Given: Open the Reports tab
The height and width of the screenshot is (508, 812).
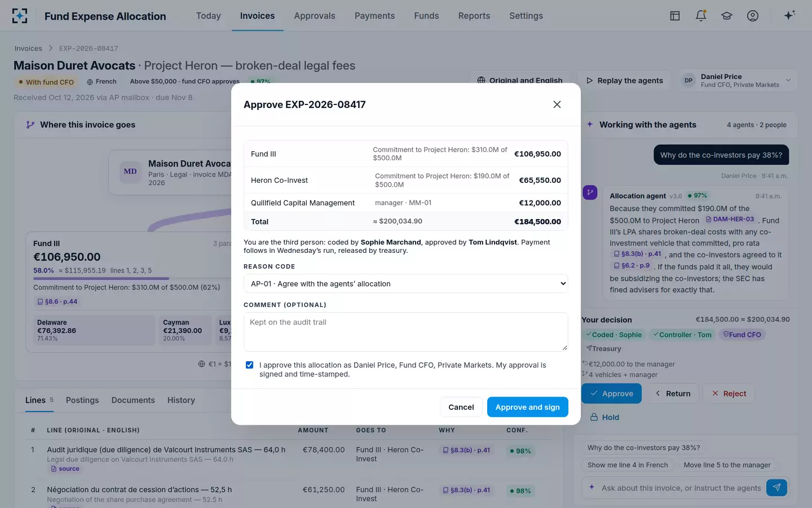Looking at the screenshot, I should [x=474, y=16].
